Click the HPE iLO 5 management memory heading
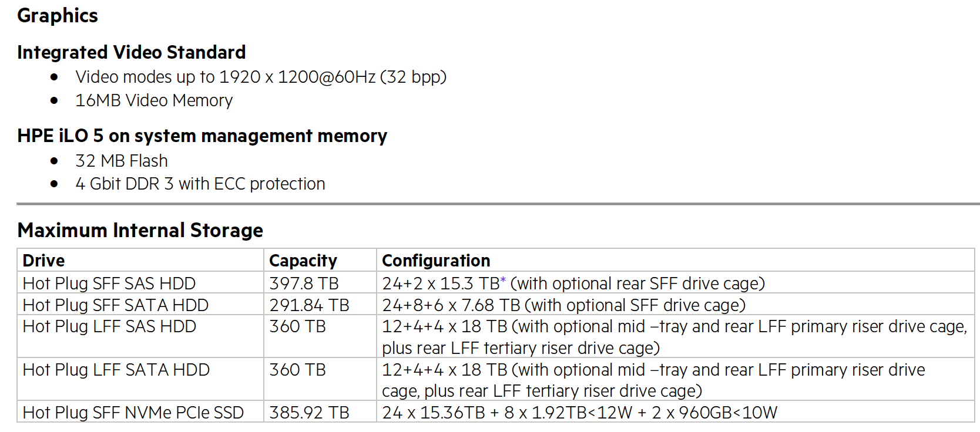Image resolution: width=980 pixels, height=432 pixels. [202, 136]
